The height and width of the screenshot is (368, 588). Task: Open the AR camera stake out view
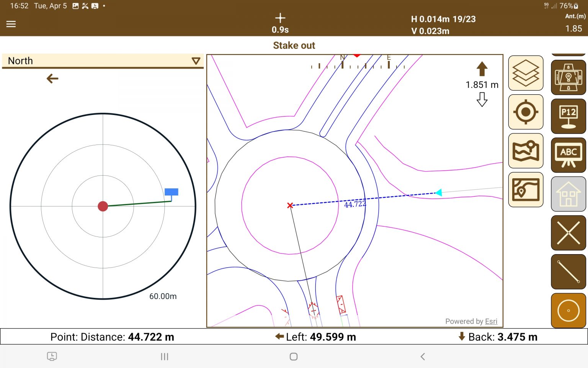(568, 77)
